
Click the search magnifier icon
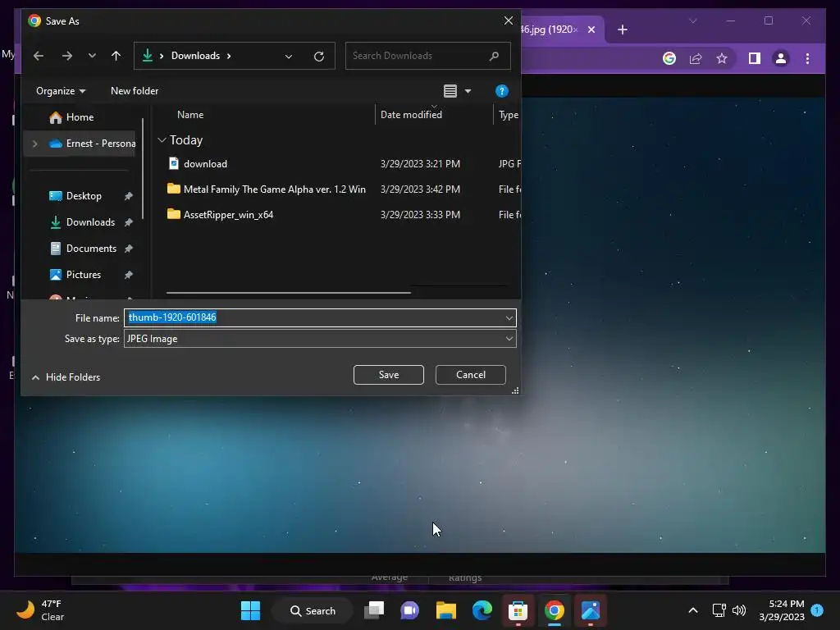(x=494, y=56)
